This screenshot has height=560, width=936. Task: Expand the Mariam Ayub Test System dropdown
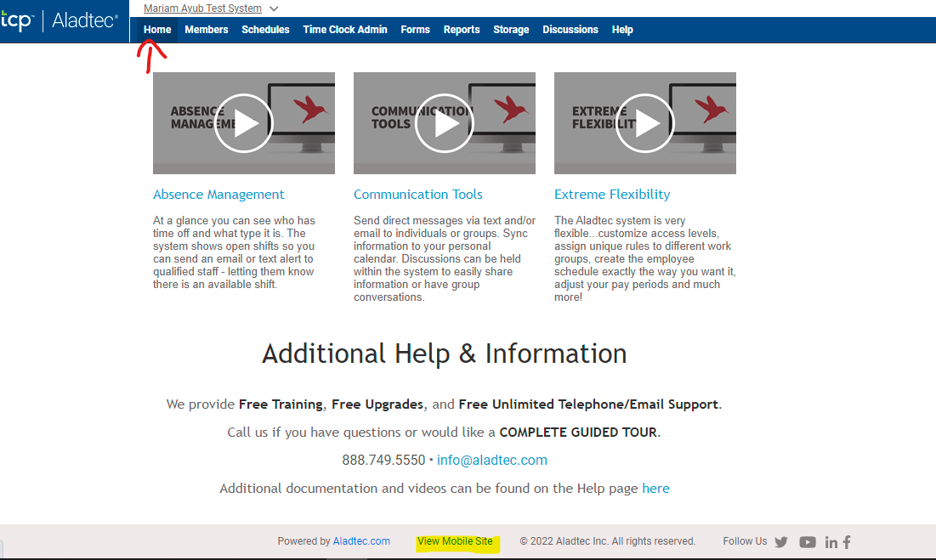(273, 8)
